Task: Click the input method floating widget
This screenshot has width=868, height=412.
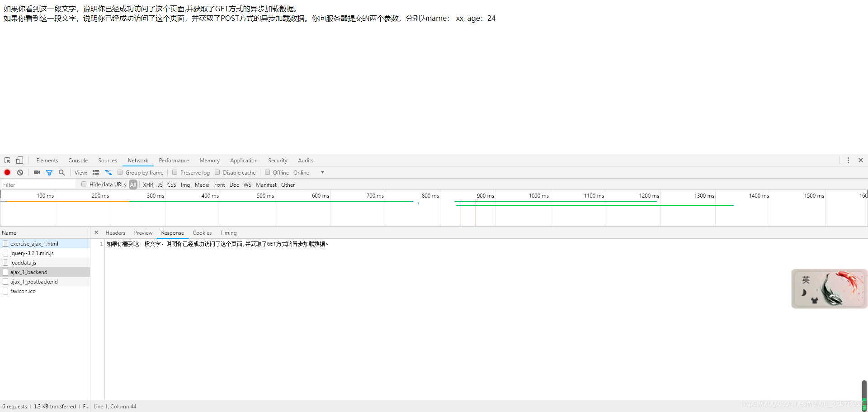Action: click(829, 289)
